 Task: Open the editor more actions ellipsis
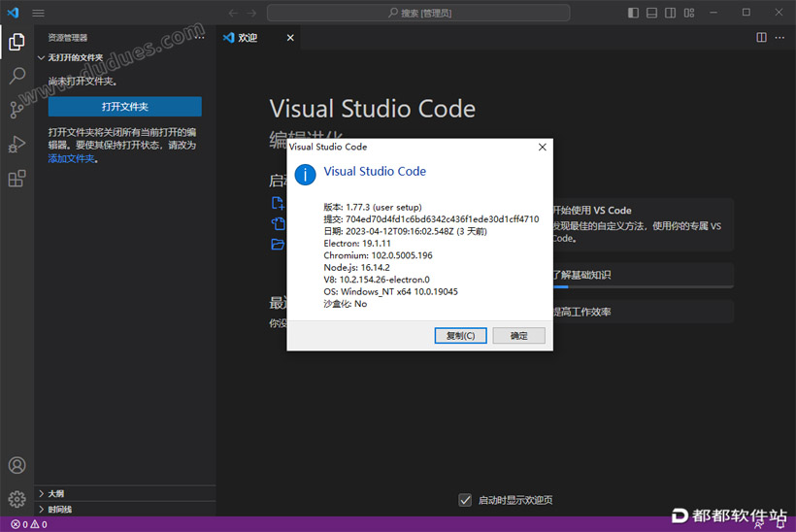point(779,37)
